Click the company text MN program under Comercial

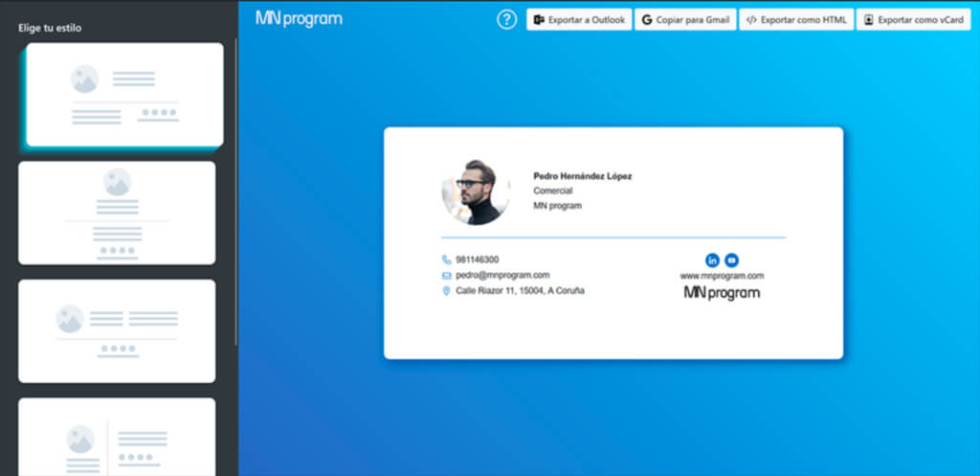click(558, 206)
